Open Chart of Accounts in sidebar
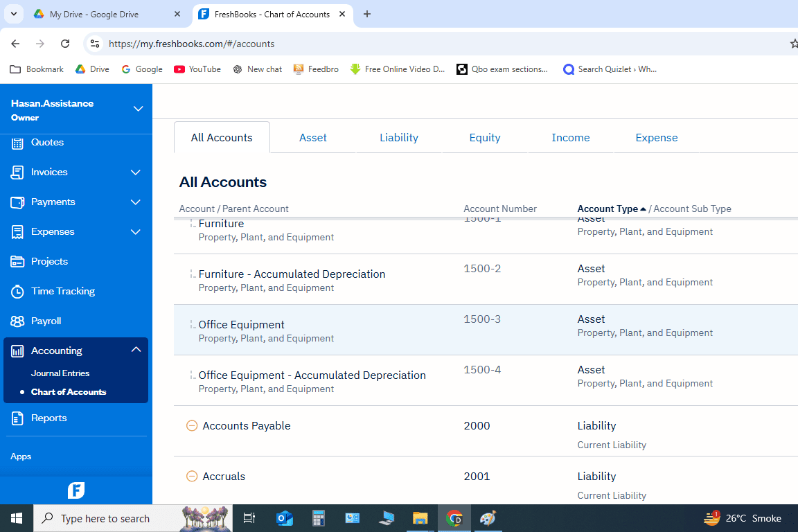This screenshot has height=532, width=798. point(69,392)
